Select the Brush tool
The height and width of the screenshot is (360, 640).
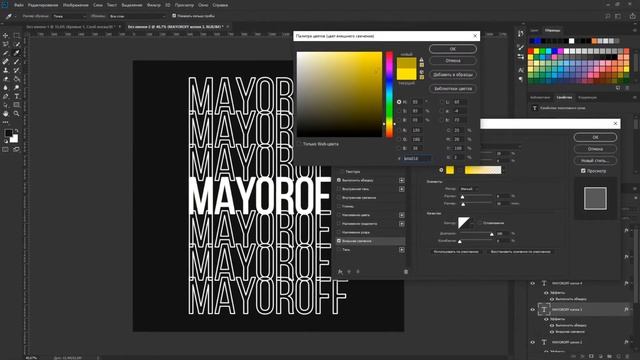point(16,62)
